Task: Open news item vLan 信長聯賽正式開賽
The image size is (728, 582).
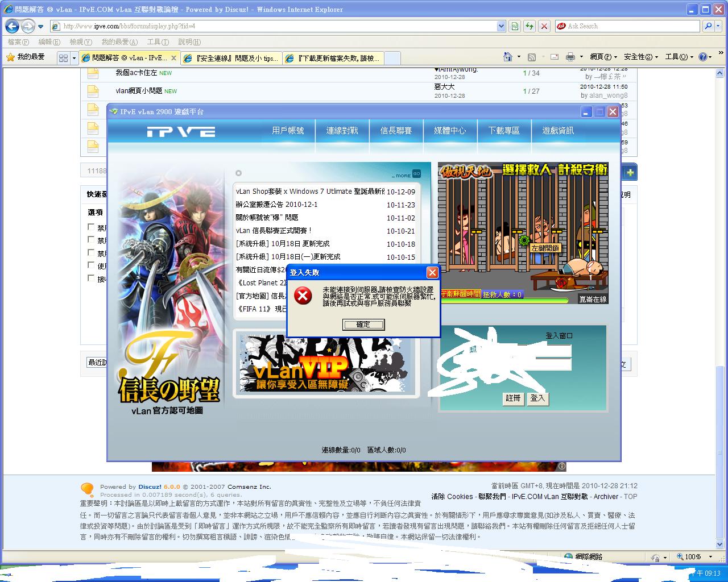Action: [x=274, y=231]
